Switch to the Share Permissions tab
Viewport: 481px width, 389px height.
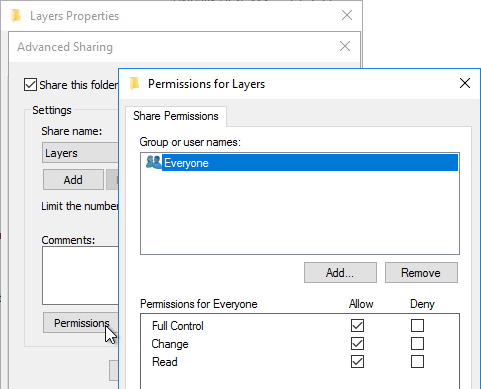pyautogui.click(x=176, y=116)
